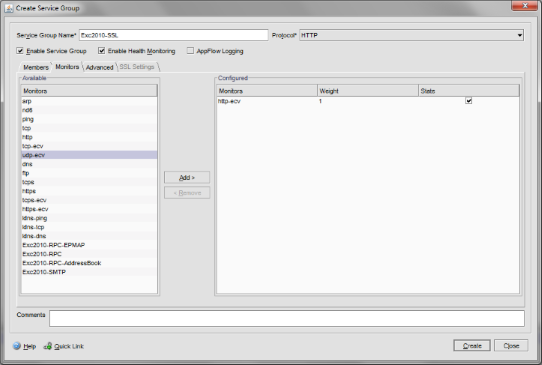The width and height of the screenshot is (542, 365).
Task: Select the Exc2010-RPC monitor
Action: [x=89, y=254]
